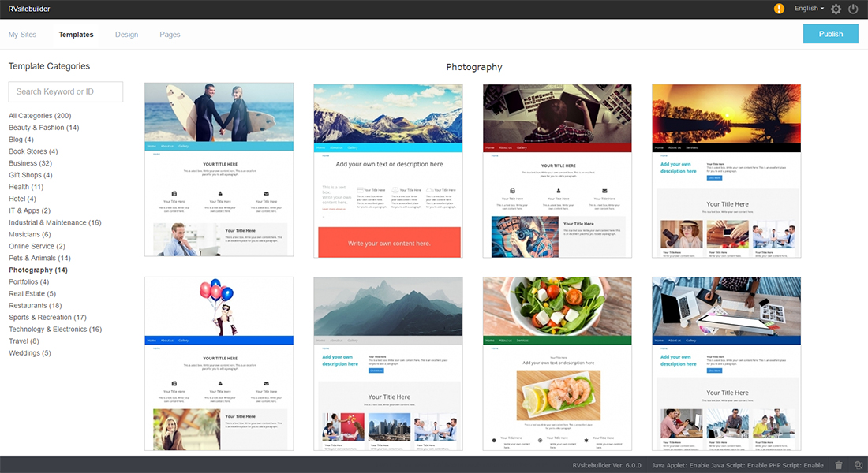
Task: Select All Categories (200) in sidebar
Action: click(x=39, y=116)
